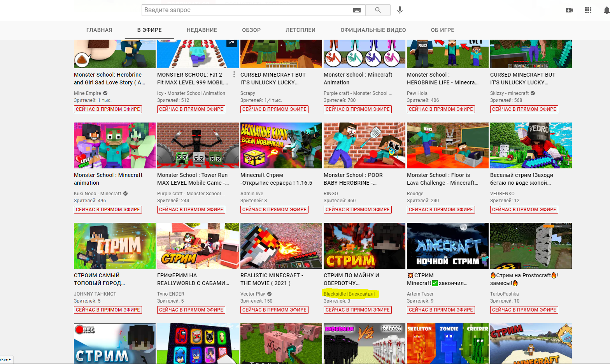The height and width of the screenshot is (364, 610).
Task: Click the search magnifier button
Action: coord(378,10)
